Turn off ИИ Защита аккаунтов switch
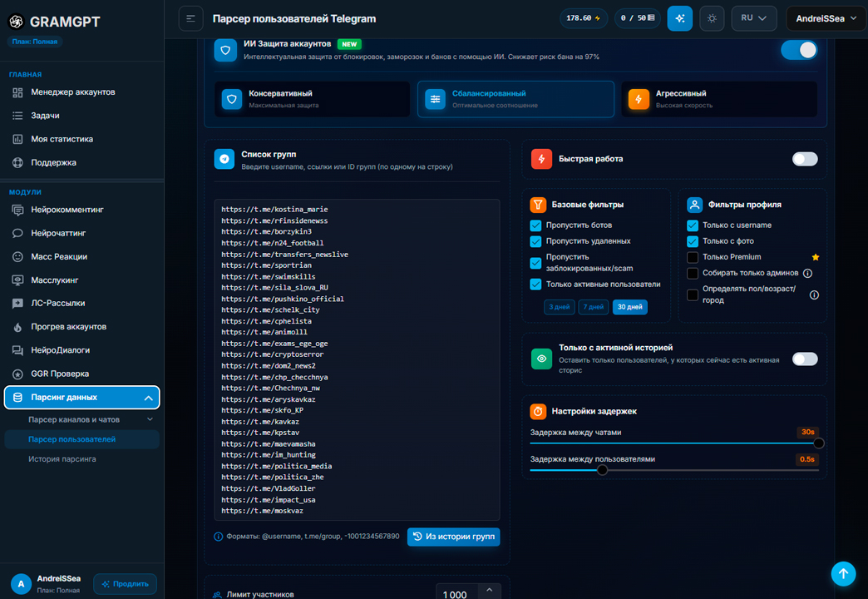The image size is (868, 599). click(x=799, y=50)
